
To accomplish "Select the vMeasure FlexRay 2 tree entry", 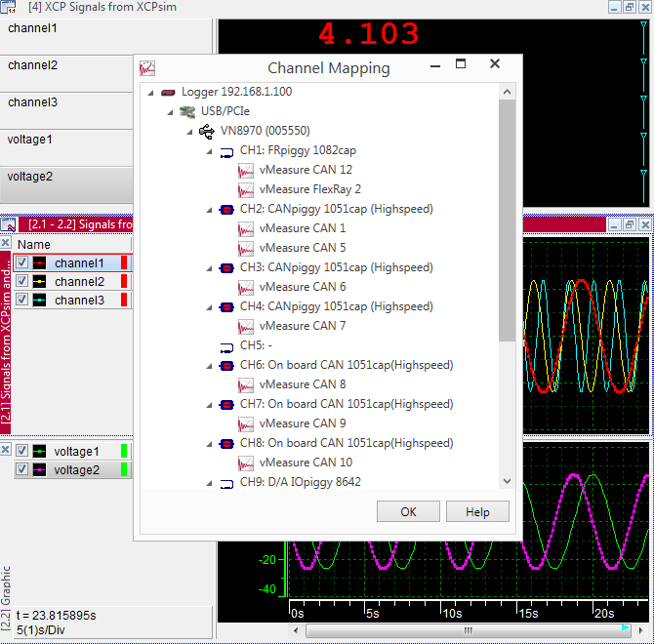I will (309, 189).
